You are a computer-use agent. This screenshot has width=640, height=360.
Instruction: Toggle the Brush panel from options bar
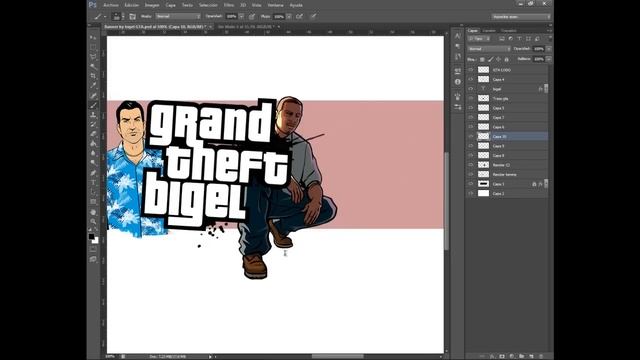[x=132, y=16]
